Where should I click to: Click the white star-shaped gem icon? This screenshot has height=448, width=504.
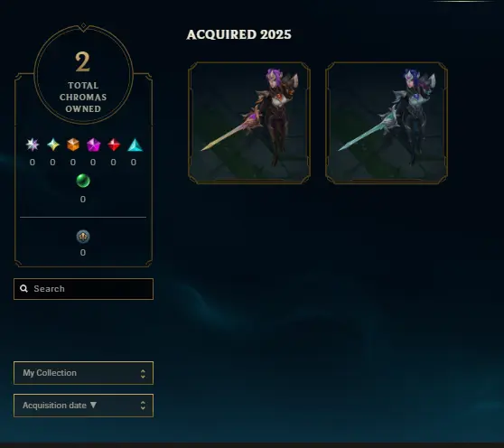(33, 145)
